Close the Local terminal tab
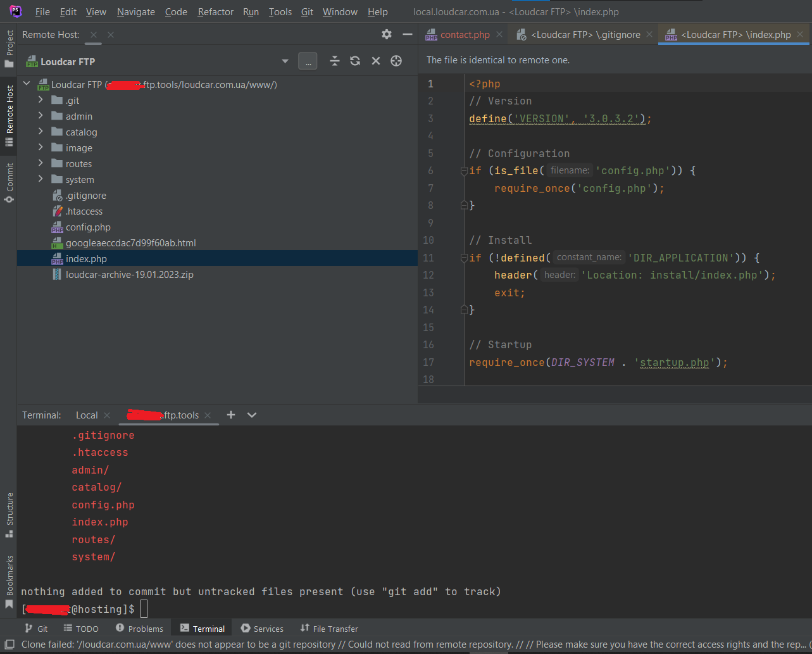The image size is (812, 654). pos(107,415)
